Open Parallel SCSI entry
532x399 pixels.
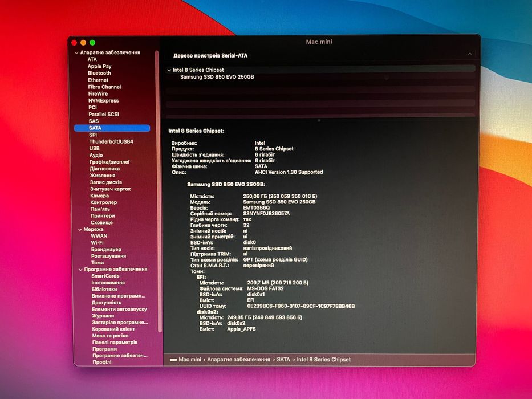[x=104, y=115]
